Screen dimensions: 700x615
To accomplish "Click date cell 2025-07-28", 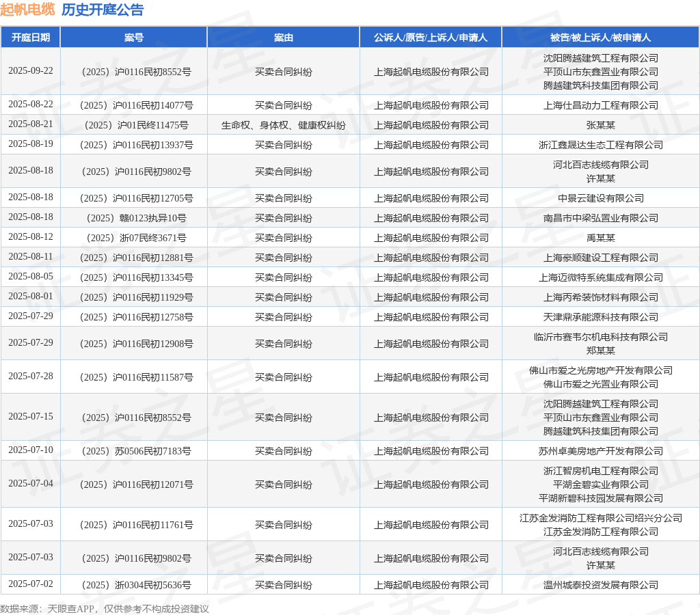I will [x=30, y=377].
